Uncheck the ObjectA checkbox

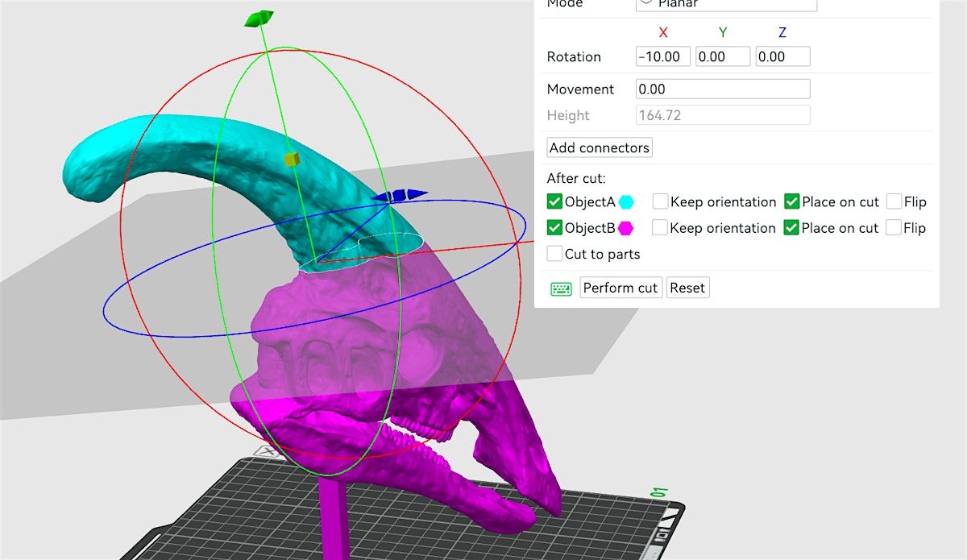point(554,202)
